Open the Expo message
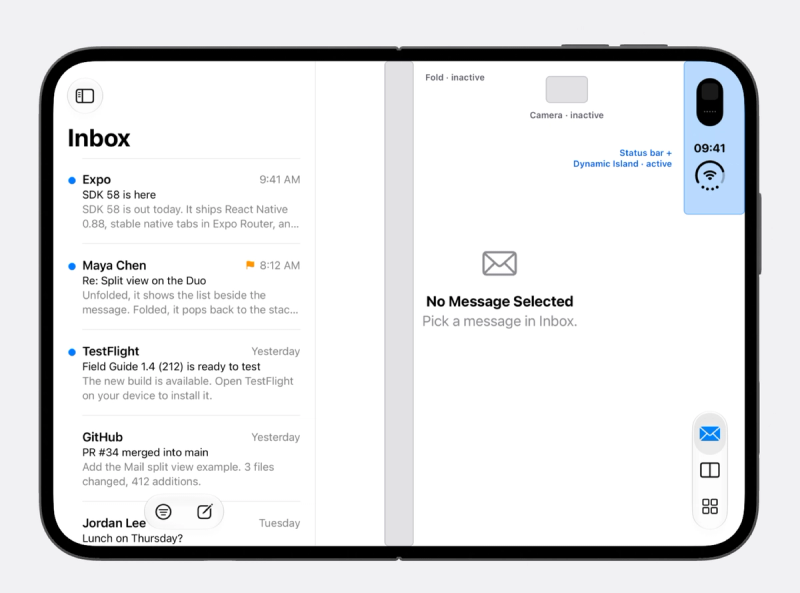The height and width of the screenshot is (593, 800). (184, 202)
